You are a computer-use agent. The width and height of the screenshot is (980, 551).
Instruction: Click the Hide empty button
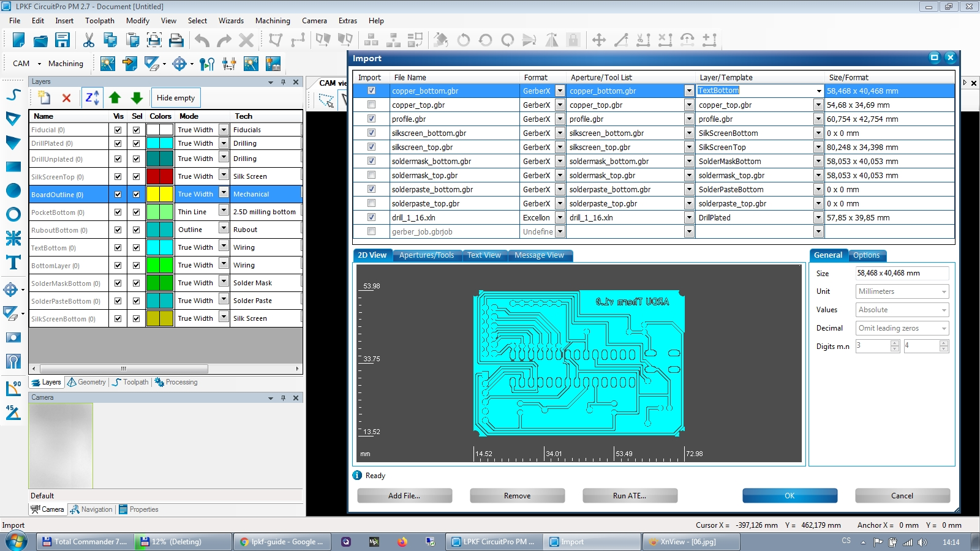(x=176, y=98)
